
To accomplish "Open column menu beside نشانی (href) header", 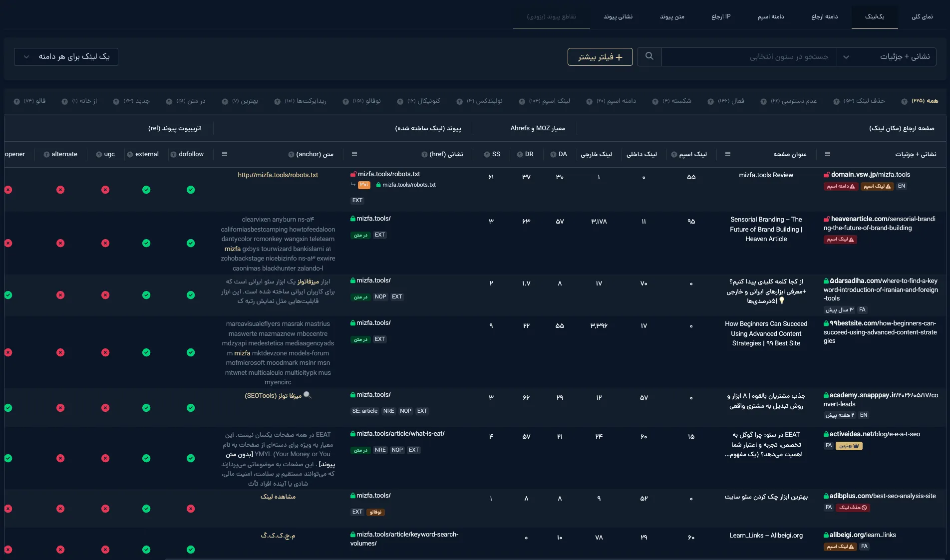I will click(354, 154).
